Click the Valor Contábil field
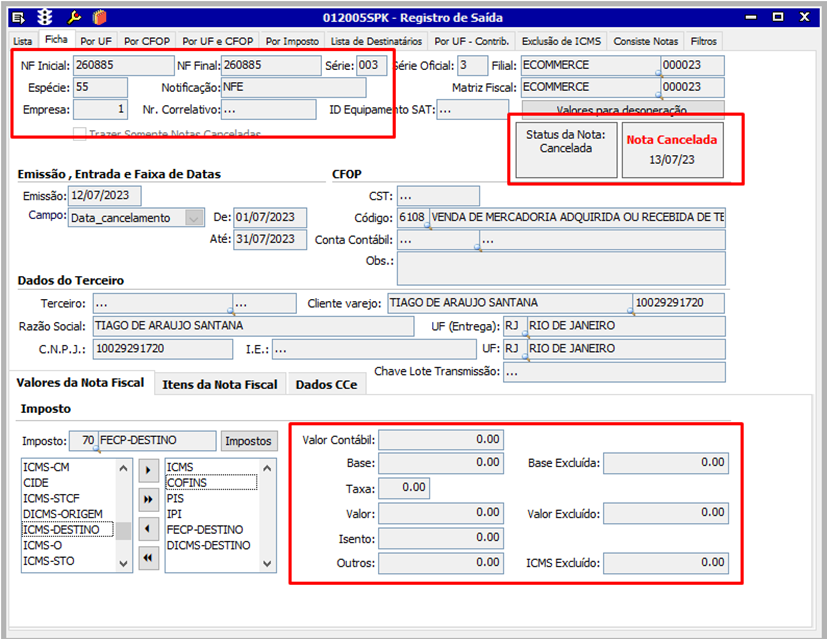 click(x=441, y=440)
